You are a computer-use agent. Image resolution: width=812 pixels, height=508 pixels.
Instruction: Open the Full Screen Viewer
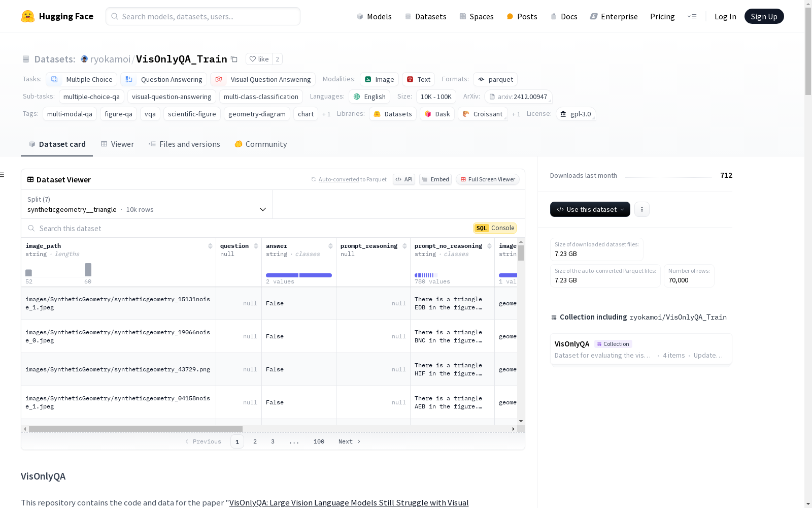point(488,179)
